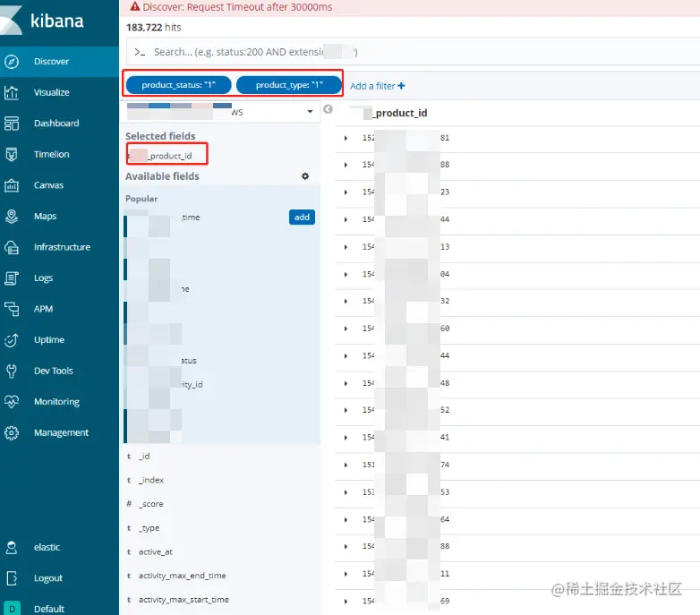Select the activity_max_start_time field
The height and width of the screenshot is (615, 700).
coord(184,600)
